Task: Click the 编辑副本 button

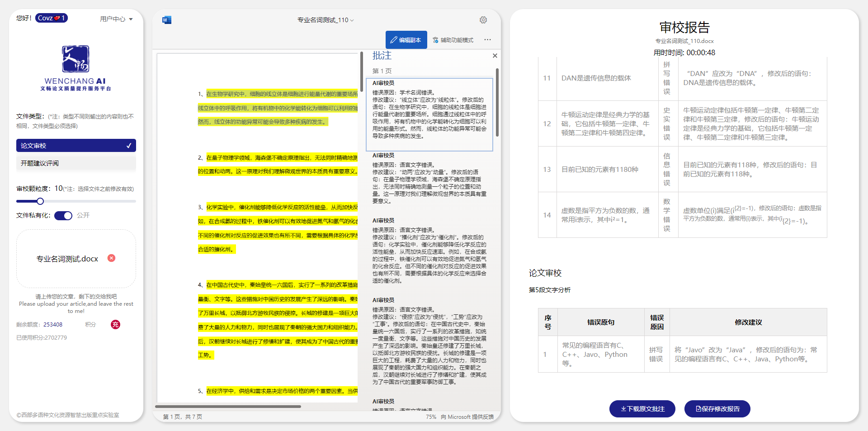Action: [x=406, y=40]
